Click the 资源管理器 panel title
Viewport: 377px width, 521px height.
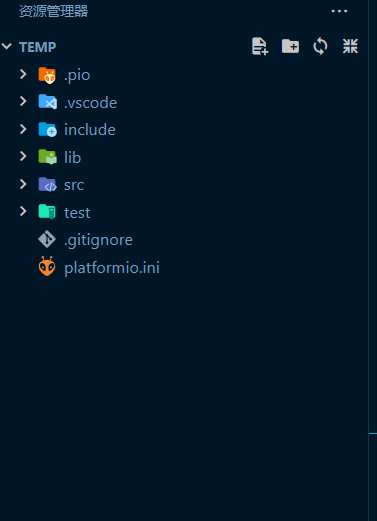point(54,11)
